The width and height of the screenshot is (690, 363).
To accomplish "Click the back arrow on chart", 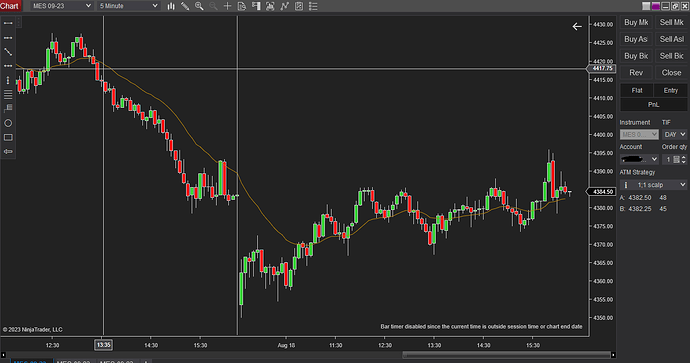I will 577,27.
